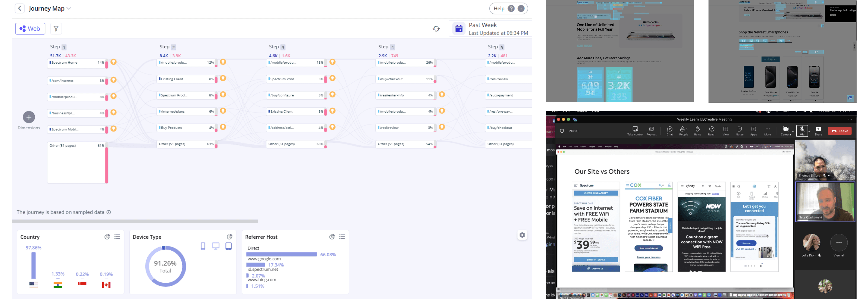Switch Referrer Host widget to list view
The width and height of the screenshot is (868, 299).
(x=342, y=237)
